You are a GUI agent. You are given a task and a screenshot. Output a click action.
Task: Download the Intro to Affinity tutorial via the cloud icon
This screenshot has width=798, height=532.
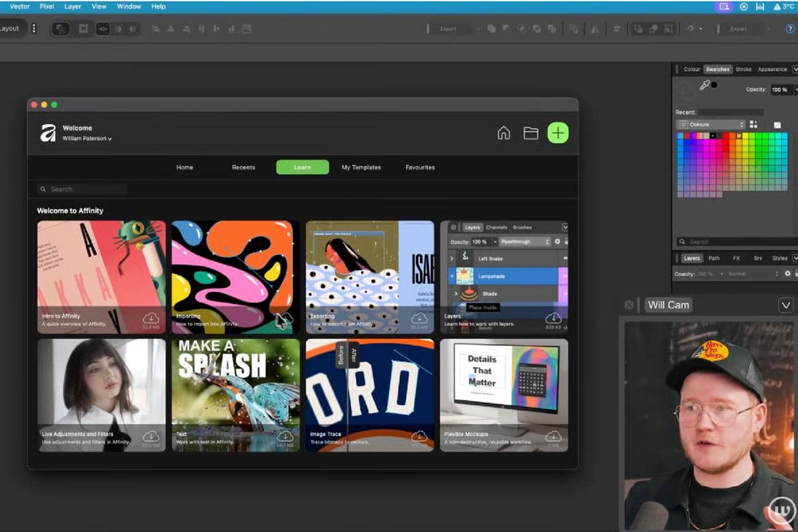(151, 318)
